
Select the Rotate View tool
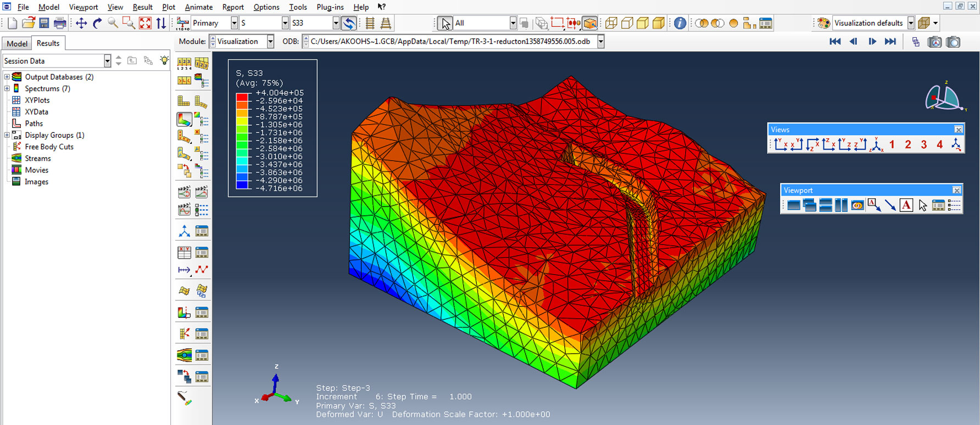pyautogui.click(x=97, y=23)
